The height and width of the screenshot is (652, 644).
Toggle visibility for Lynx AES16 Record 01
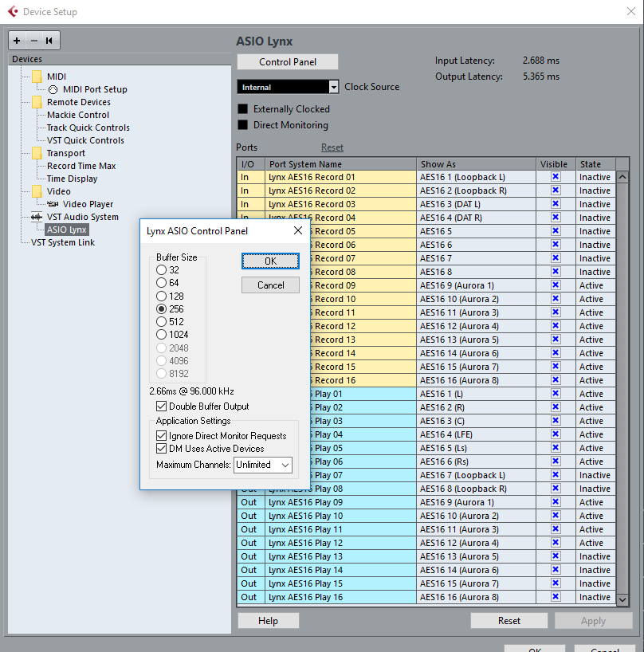pyautogui.click(x=555, y=177)
